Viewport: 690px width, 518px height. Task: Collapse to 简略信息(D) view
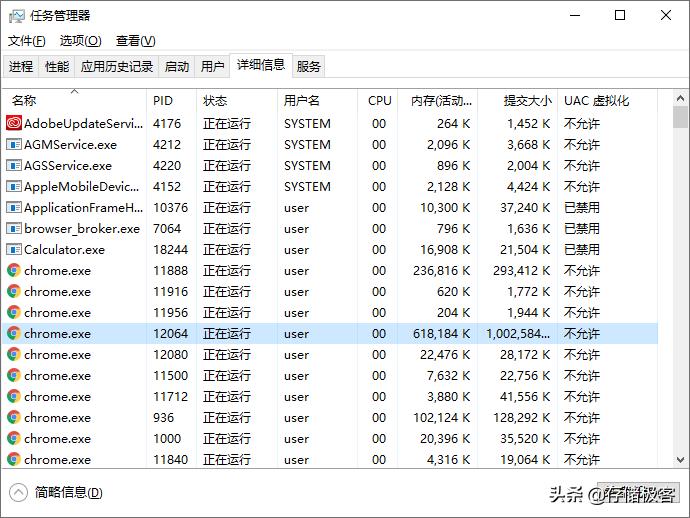pos(56,492)
